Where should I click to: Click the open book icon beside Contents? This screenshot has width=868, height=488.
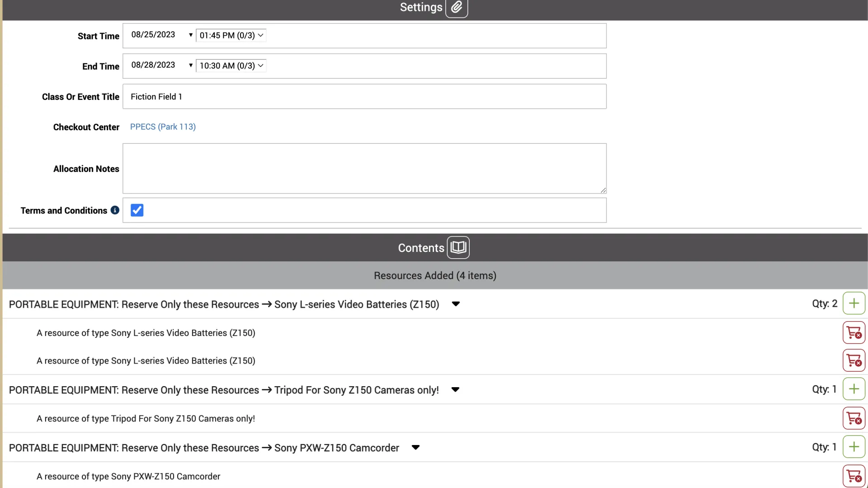click(458, 247)
